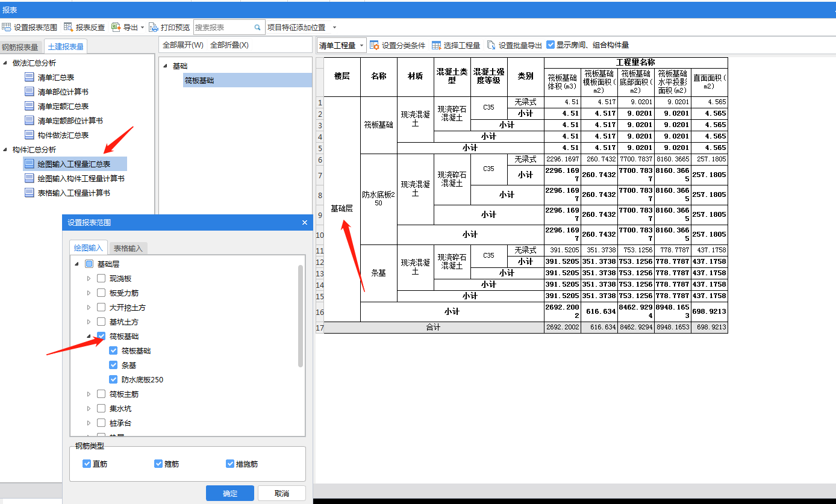Click the 工程量名称 table header

pos(635,63)
